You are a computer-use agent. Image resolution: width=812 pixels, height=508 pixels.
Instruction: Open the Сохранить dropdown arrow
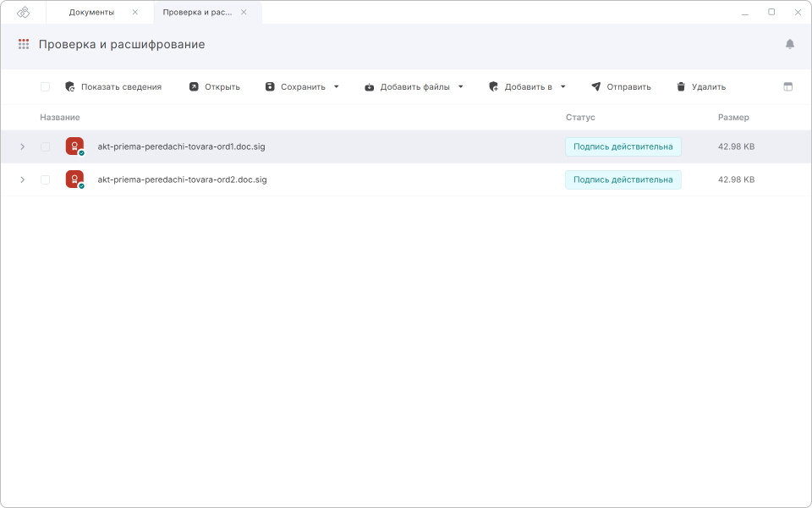pos(336,86)
